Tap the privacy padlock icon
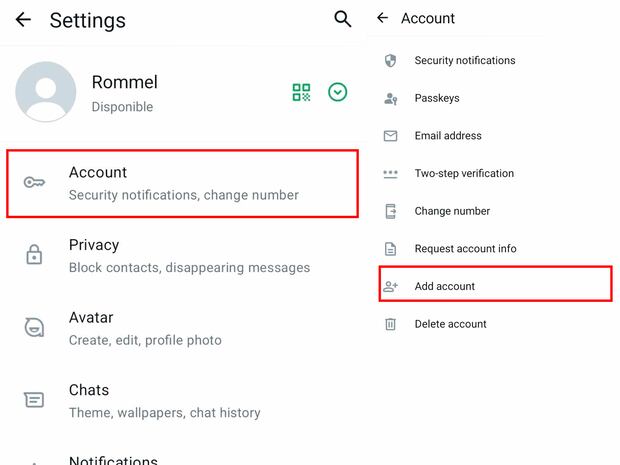 [x=34, y=255]
